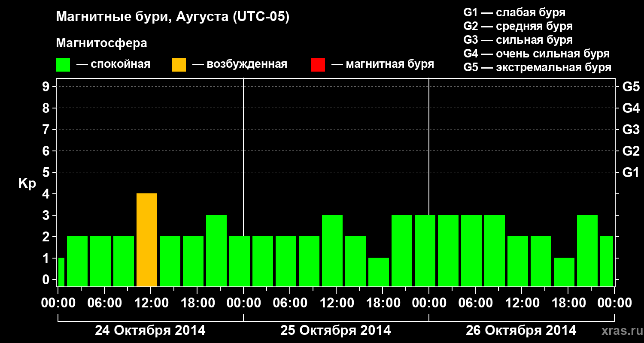Click the red 'магнитная буря' legend swatch

click(318, 64)
